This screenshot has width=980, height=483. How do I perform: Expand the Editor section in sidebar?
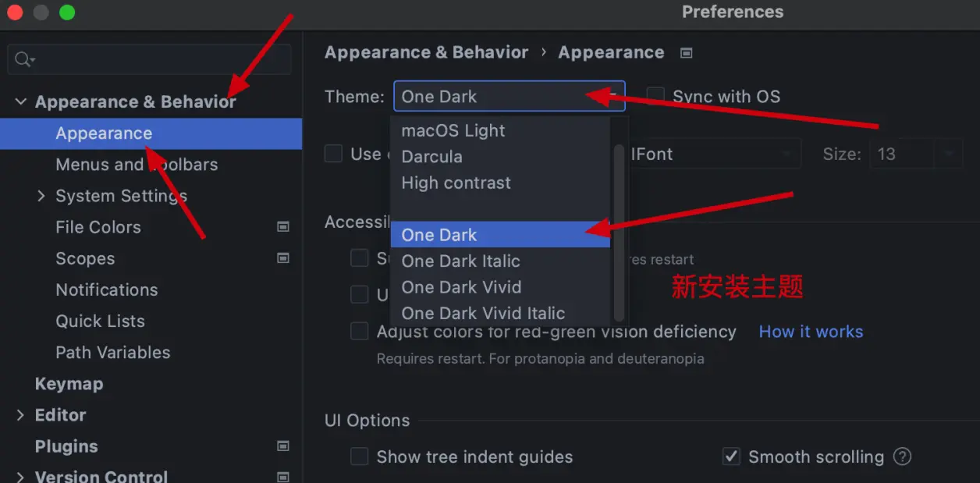(21, 415)
